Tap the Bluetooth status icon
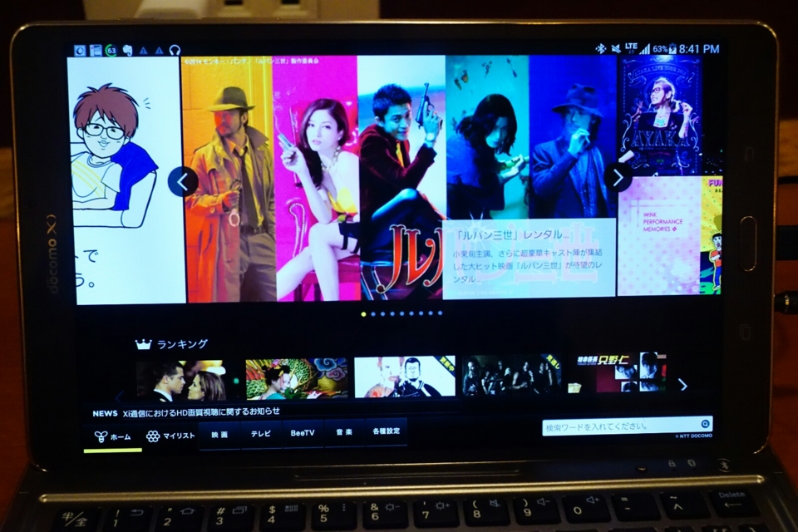Screen dimensions: 798x532 (600, 48)
